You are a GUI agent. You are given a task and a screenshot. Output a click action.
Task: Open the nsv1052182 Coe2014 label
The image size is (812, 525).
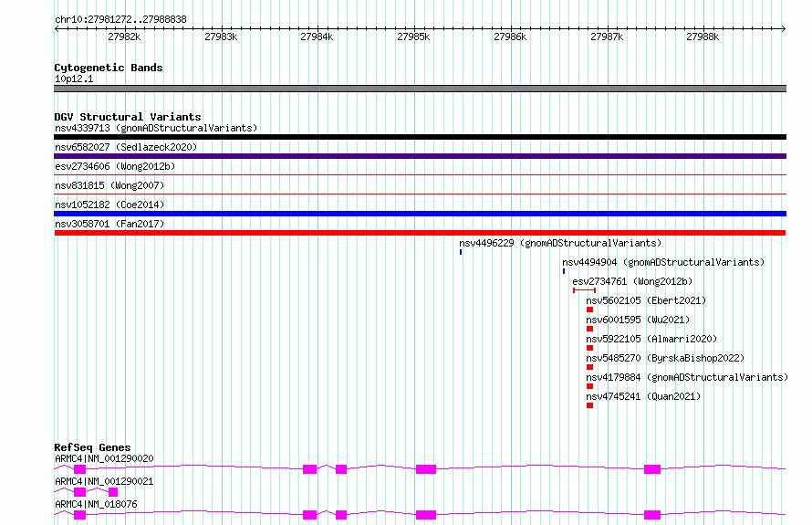tap(109, 205)
